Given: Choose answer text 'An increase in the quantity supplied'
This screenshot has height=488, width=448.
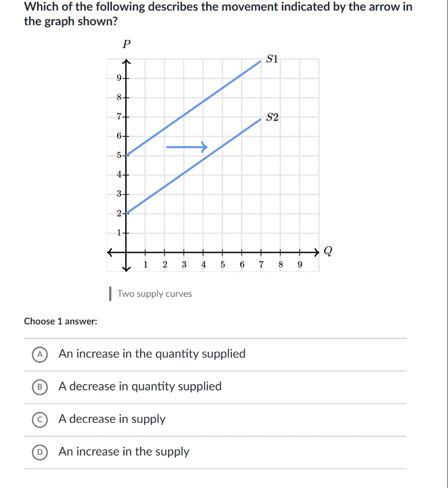Looking at the screenshot, I should click(152, 354).
